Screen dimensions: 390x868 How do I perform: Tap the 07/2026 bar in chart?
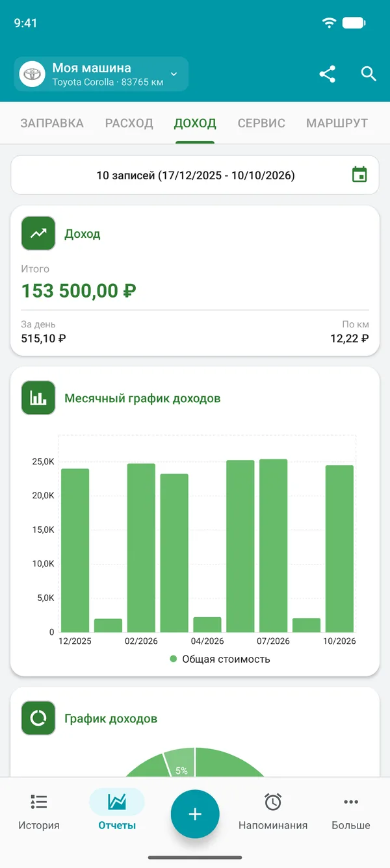pos(273,546)
